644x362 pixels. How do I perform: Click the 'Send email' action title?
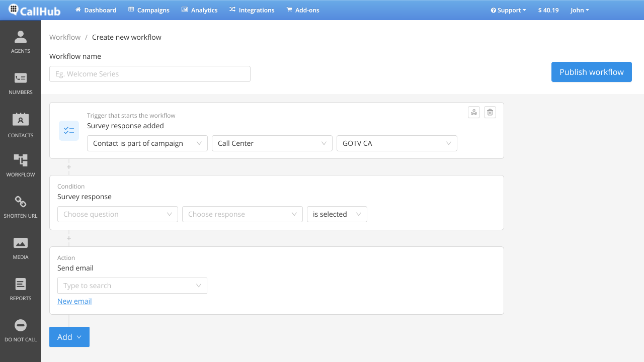pos(75,268)
